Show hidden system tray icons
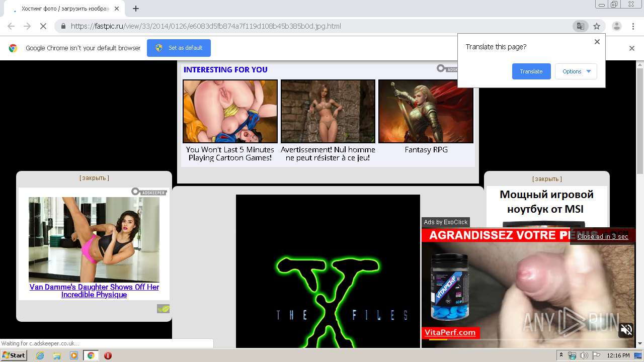 561,355
